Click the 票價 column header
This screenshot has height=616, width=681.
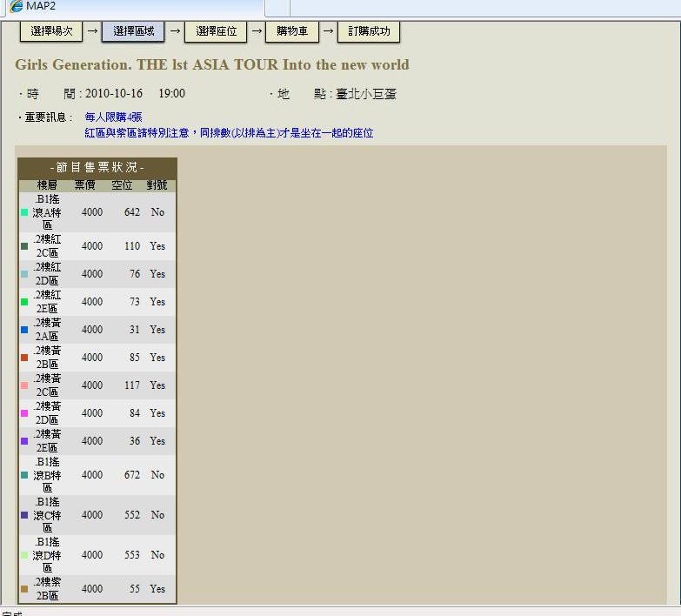pyautogui.click(x=84, y=185)
